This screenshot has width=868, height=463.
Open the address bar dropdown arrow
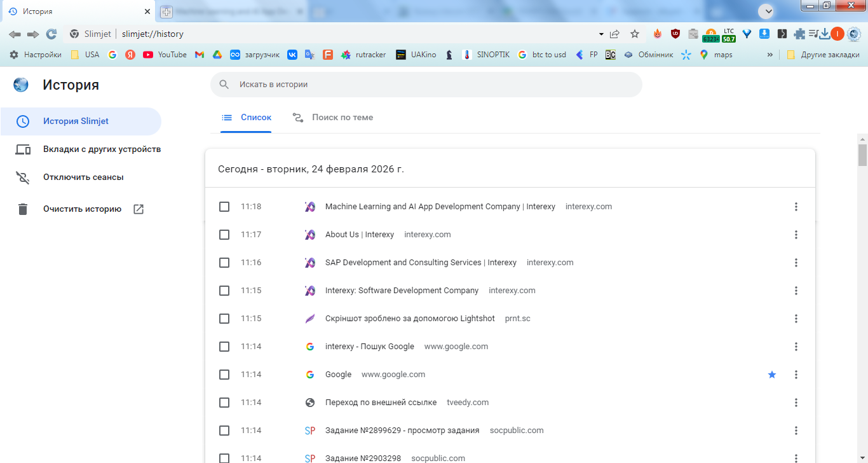tap(601, 34)
